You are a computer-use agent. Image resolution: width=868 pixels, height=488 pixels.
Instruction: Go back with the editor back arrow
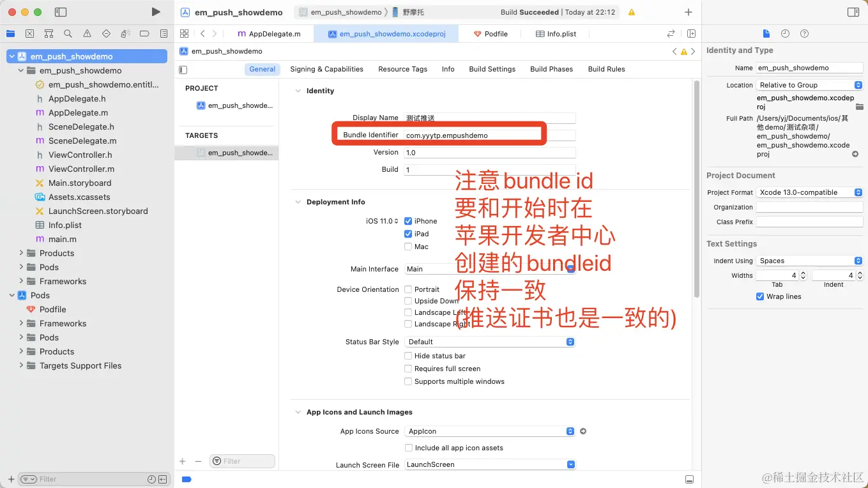[x=202, y=33]
